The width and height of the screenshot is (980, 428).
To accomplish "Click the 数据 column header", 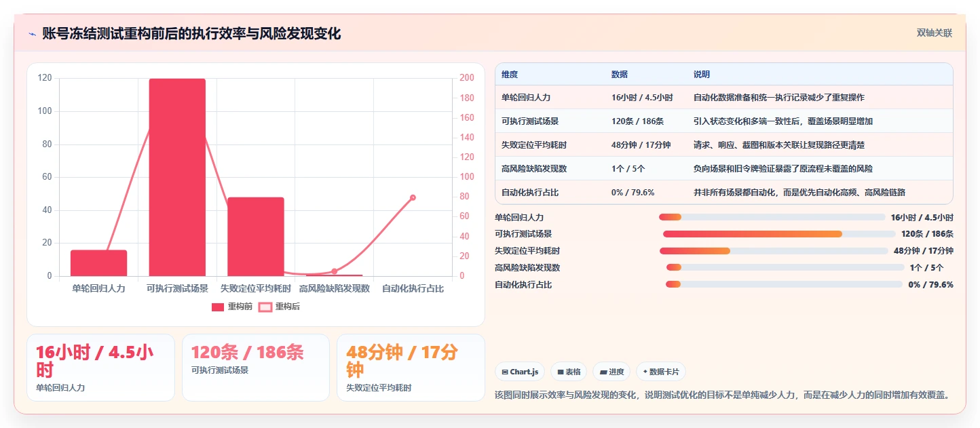I will coord(620,74).
